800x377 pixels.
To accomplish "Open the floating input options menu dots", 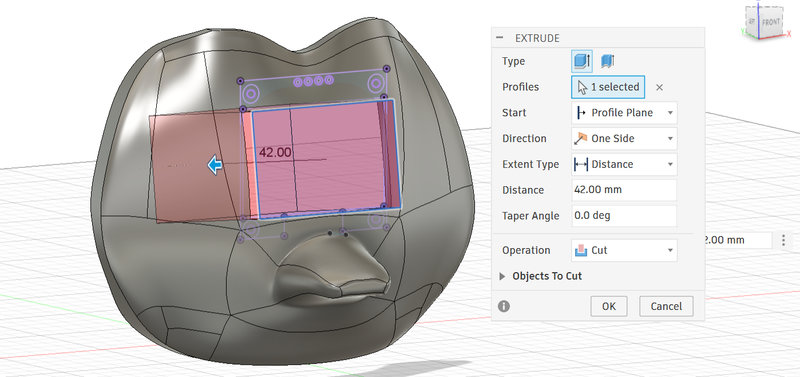I will (783, 240).
